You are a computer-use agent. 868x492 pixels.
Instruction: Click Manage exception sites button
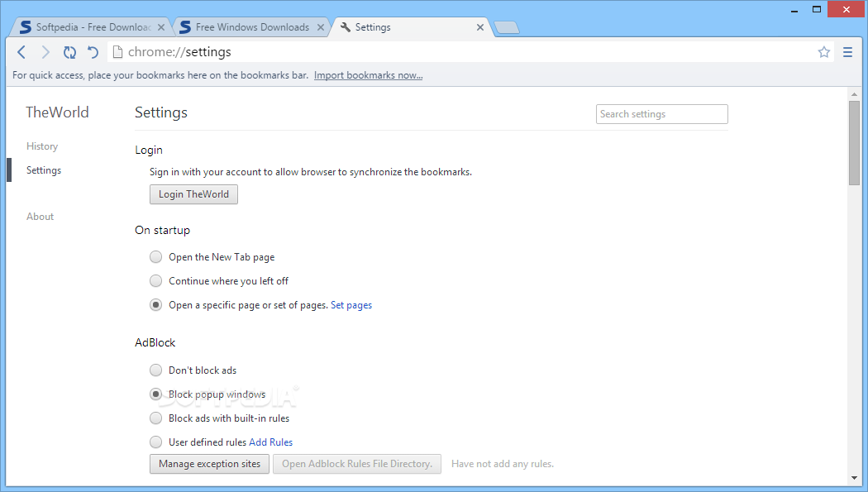[209, 464]
